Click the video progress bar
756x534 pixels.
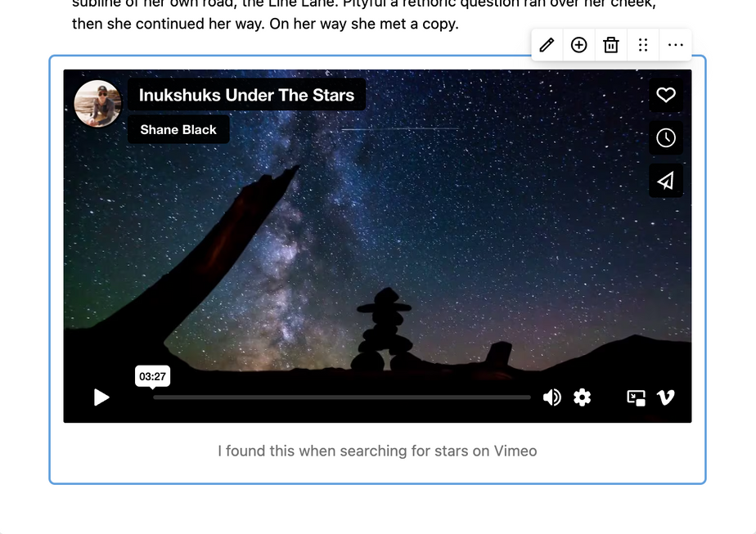coord(341,397)
